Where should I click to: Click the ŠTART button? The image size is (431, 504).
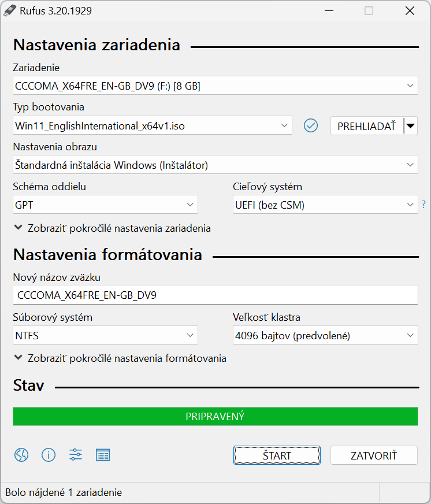(277, 455)
